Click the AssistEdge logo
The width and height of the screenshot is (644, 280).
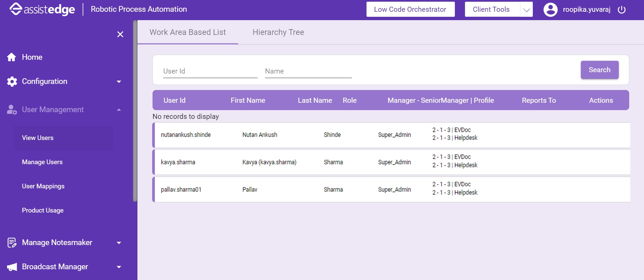[x=42, y=9]
